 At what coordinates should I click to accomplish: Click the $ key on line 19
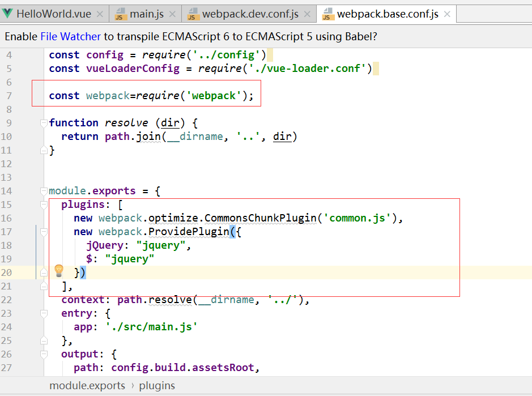(89, 258)
